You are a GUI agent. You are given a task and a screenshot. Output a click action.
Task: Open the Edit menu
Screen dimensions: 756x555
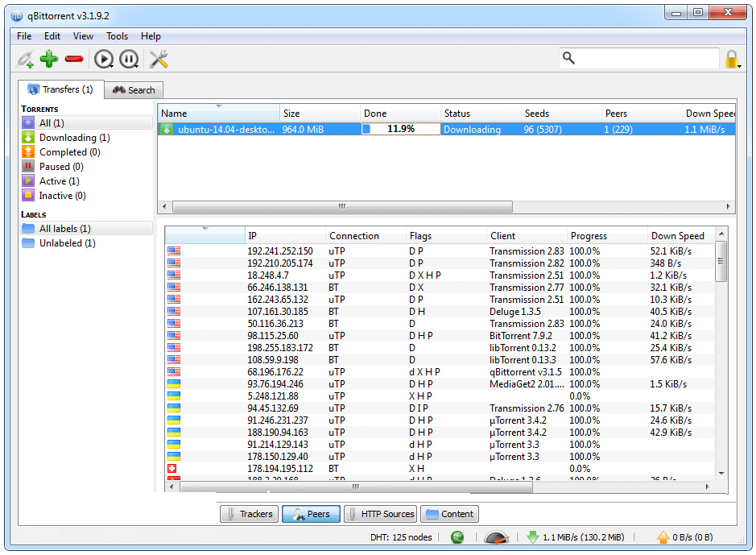coord(52,36)
